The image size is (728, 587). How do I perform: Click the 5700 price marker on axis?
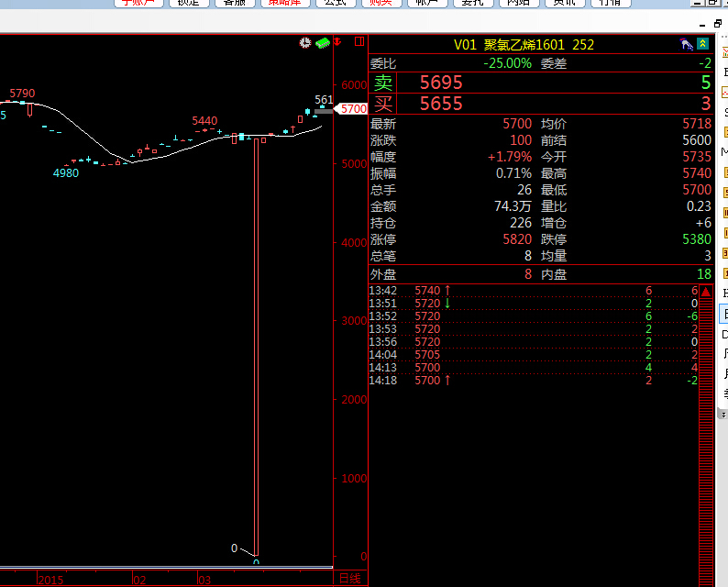point(352,109)
